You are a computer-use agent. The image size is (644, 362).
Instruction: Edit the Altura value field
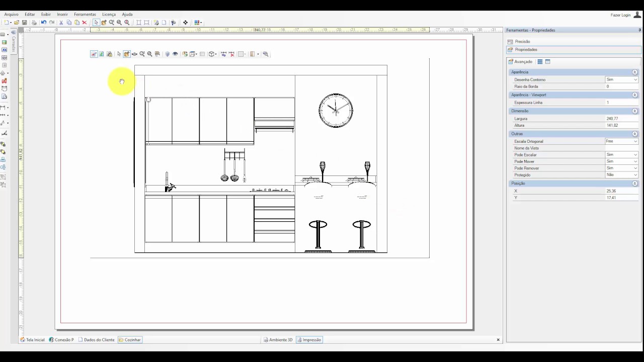coord(622,125)
